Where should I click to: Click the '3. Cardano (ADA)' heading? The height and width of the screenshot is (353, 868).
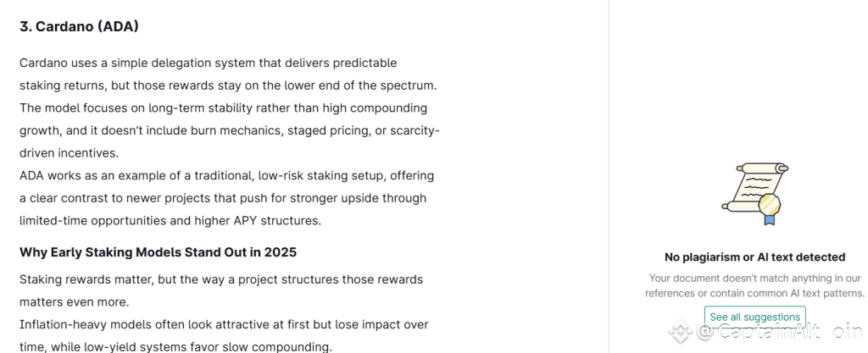click(x=79, y=27)
